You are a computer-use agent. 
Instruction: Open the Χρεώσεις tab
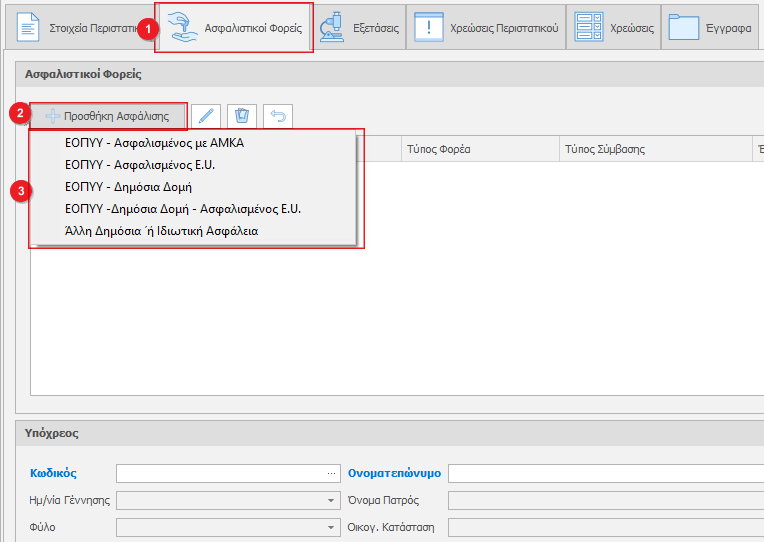(x=615, y=27)
